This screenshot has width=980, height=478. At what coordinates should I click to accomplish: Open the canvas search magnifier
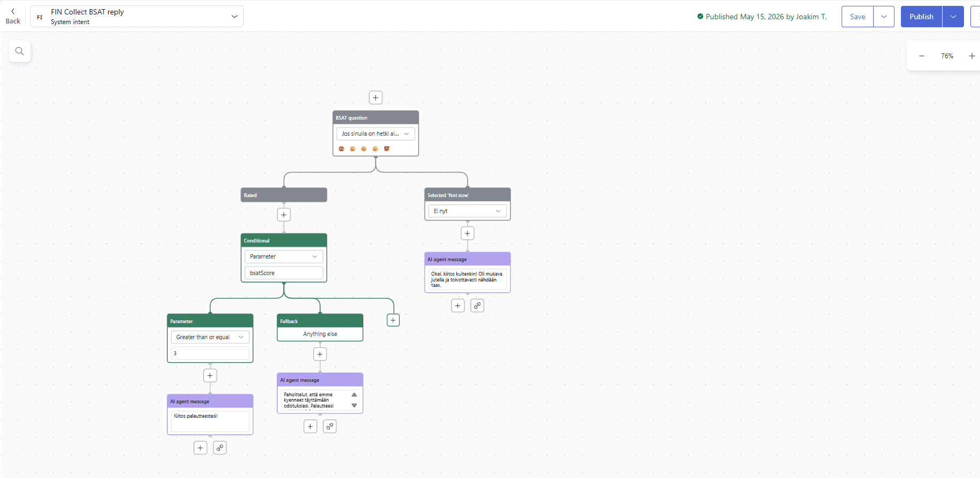point(20,51)
